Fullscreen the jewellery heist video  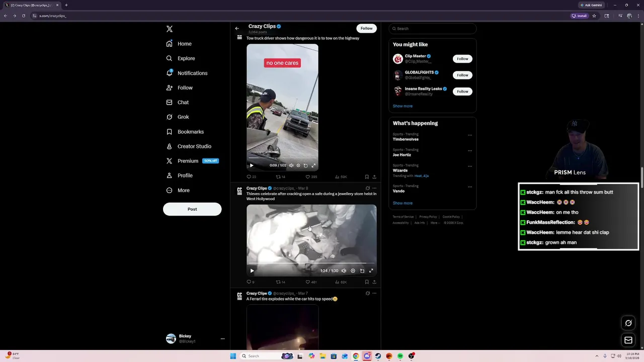[x=371, y=270]
